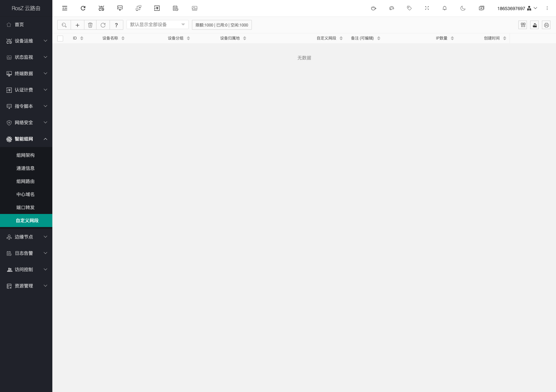Go to 首页 home link
The width and height of the screenshot is (556, 392).
coord(19,24)
